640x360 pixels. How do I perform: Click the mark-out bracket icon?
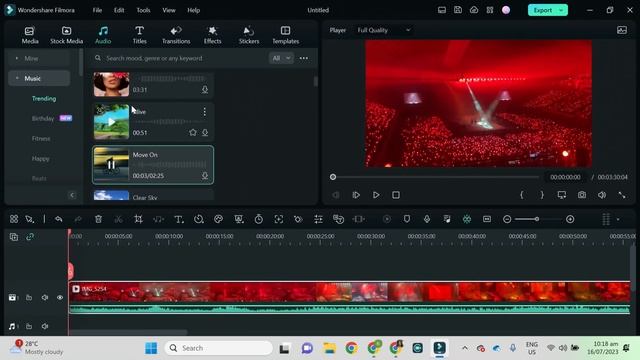pos(542,195)
